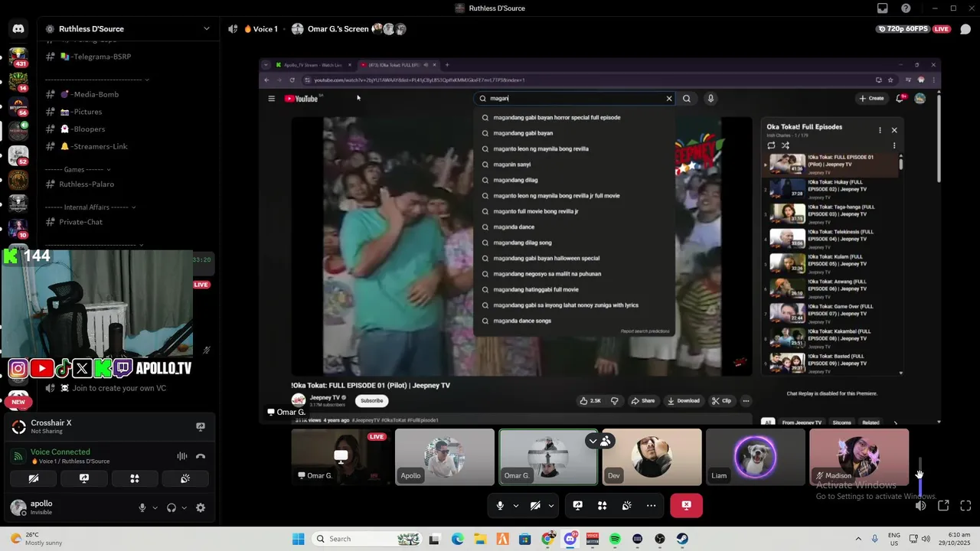Open activities shapes button in voice panel
The image size is (980, 551).
(x=135, y=478)
